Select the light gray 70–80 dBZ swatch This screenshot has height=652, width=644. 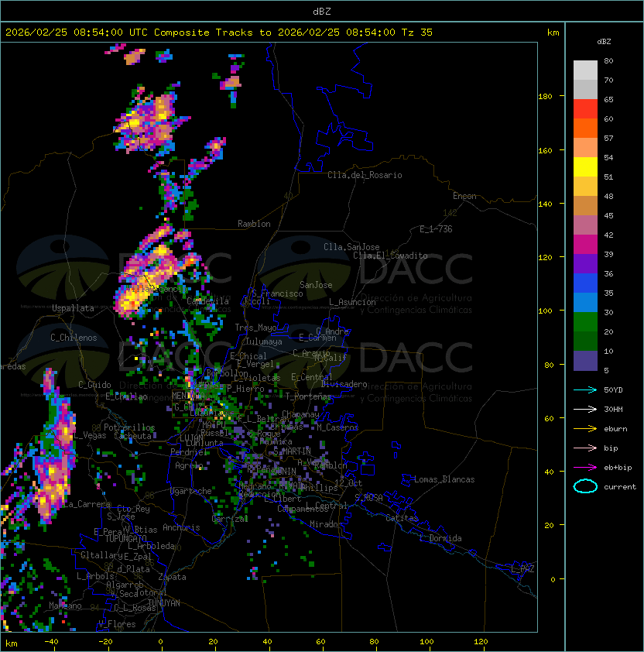[x=585, y=70]
